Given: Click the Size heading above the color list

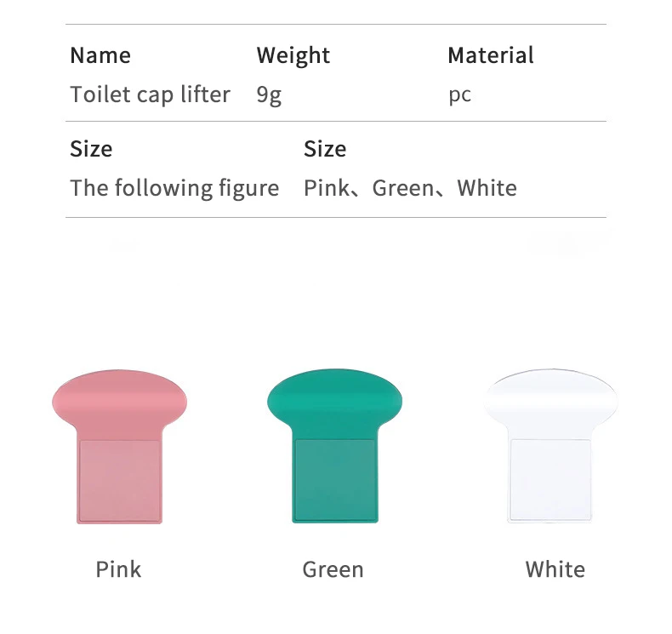Looking at the screenshot, I should click(x=325, y=150).
